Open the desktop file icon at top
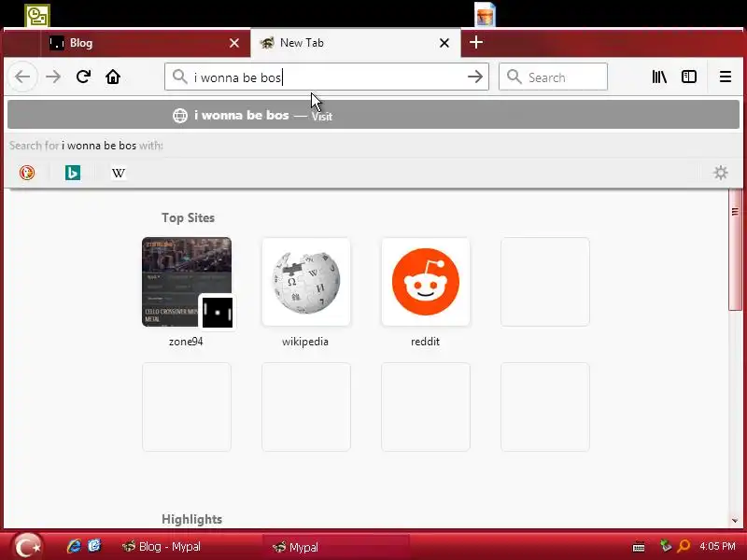 tap(485, 14)
